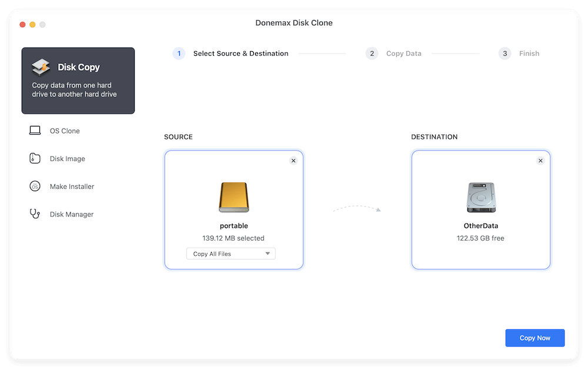The image size is (588, 370).
Task: Toggle selection of the SOURCE panel card
Action: 234,209
